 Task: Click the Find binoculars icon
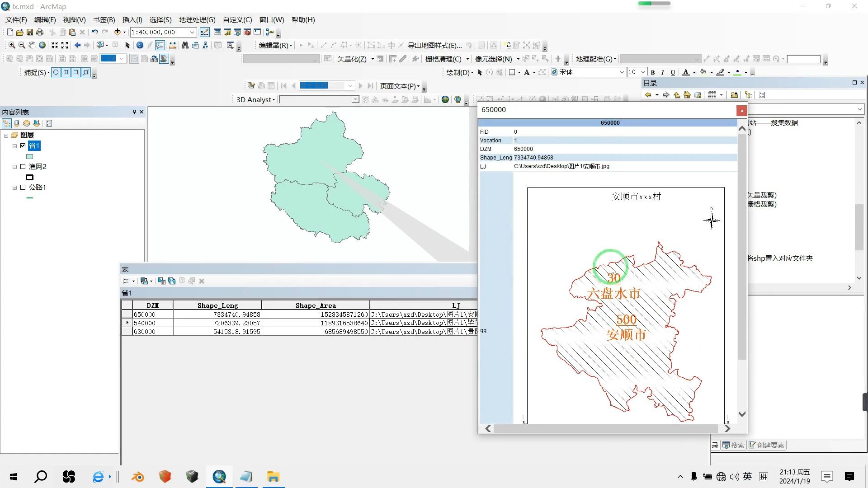185,45
